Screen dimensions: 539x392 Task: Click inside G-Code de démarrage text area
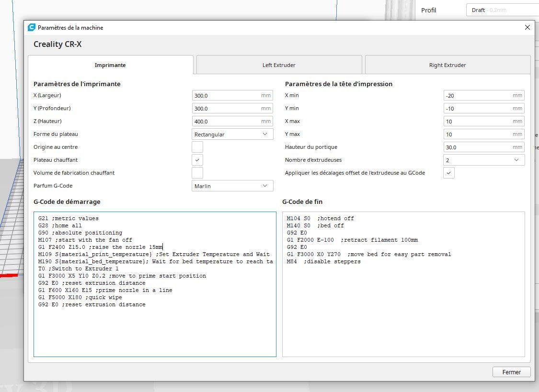pos(155,284)
